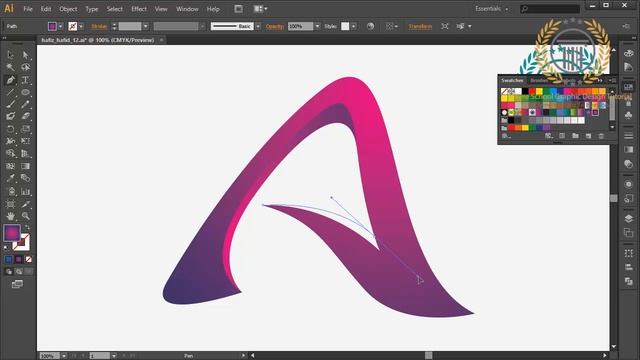
Task: Open the File menu
Action: tap(28, 9)
